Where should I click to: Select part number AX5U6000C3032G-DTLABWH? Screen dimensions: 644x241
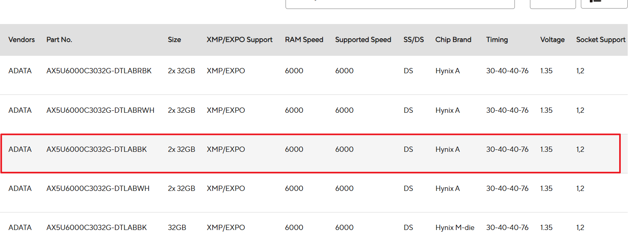pos(98,188)
